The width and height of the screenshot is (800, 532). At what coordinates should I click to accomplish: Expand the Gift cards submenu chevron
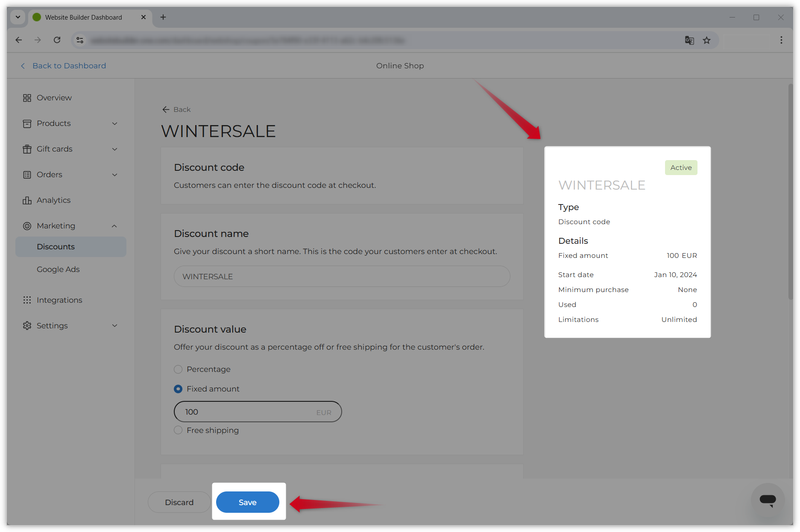114,149
